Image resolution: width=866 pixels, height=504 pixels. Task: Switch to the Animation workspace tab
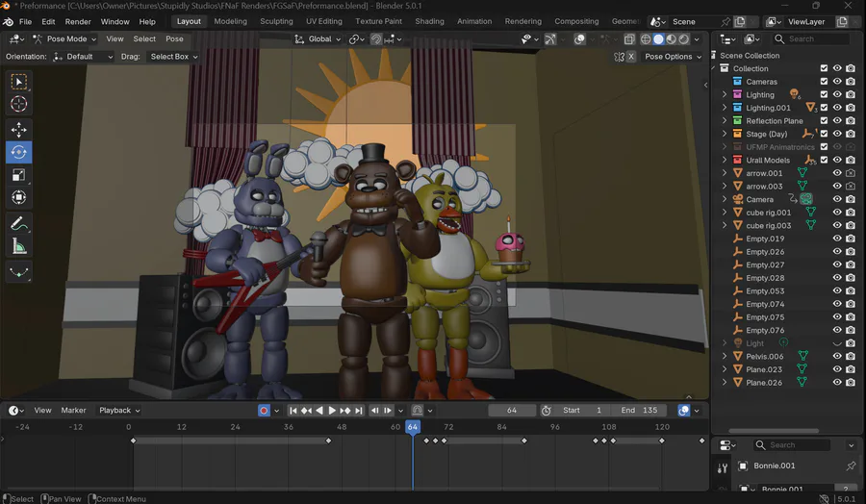click(x=474, y=21)
